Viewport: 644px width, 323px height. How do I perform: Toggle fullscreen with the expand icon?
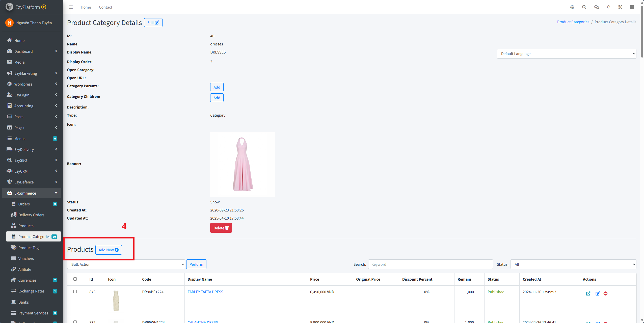point(620,7)
